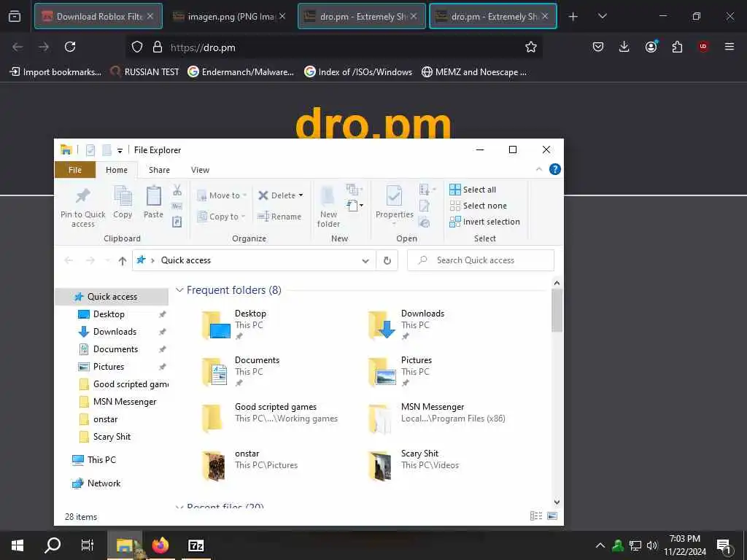
Task: Select the Home ribbon tab
Action: click(117, 170)
